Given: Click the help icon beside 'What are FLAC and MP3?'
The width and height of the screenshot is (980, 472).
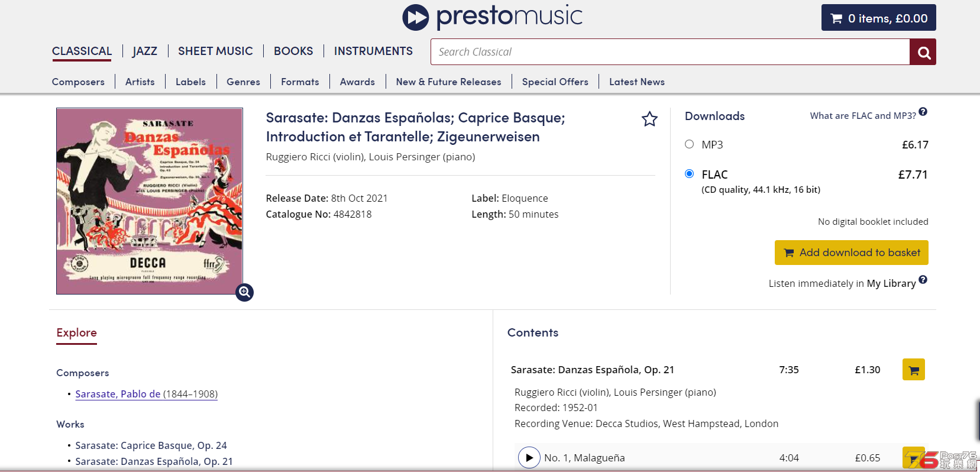Looking at the screenshot, I should pos(923,112).
